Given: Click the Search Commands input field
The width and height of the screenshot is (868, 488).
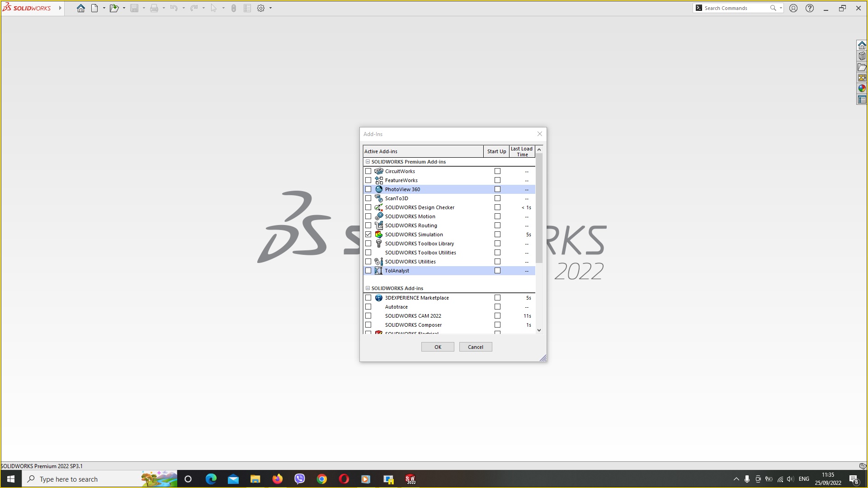Looking at the screenshot, I should click(x=736, y=8).
